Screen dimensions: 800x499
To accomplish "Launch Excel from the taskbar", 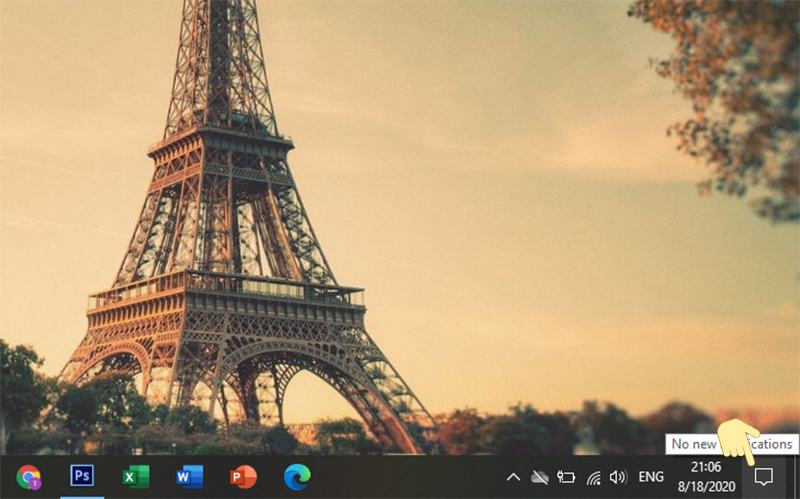I will (136, 477).
